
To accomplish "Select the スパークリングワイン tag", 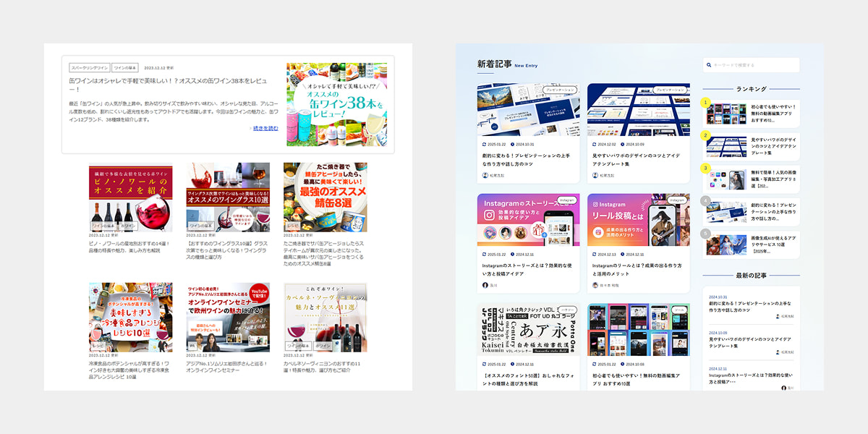I will pos(90,67).
